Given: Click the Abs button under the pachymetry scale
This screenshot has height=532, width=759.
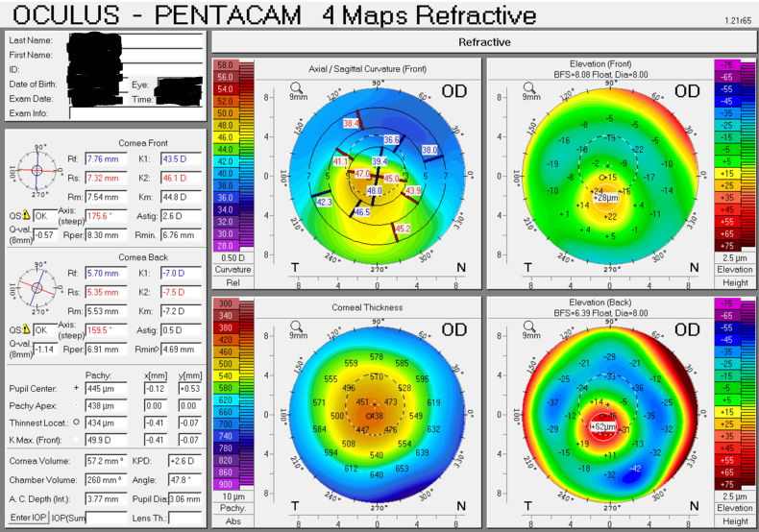Looking at the screenshot, I should tap(232, 521).
